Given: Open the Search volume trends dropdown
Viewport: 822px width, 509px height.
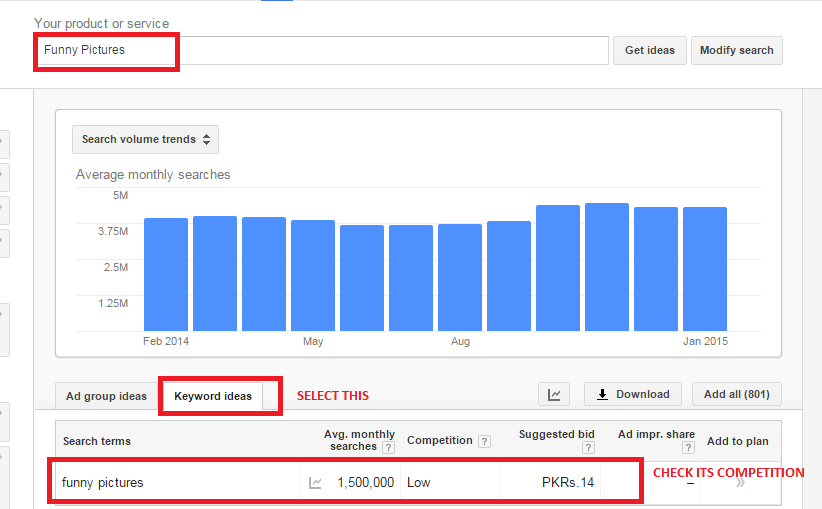Looking at the screenshot, I should pos(145,139).
